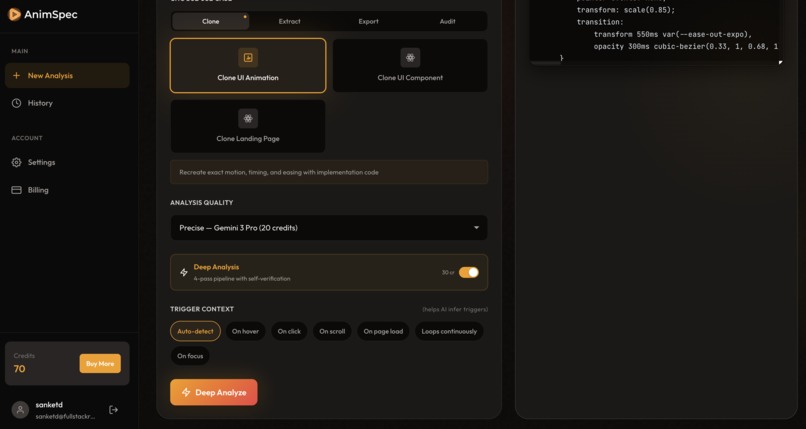Switch to the Clone tab

point(211,22)
